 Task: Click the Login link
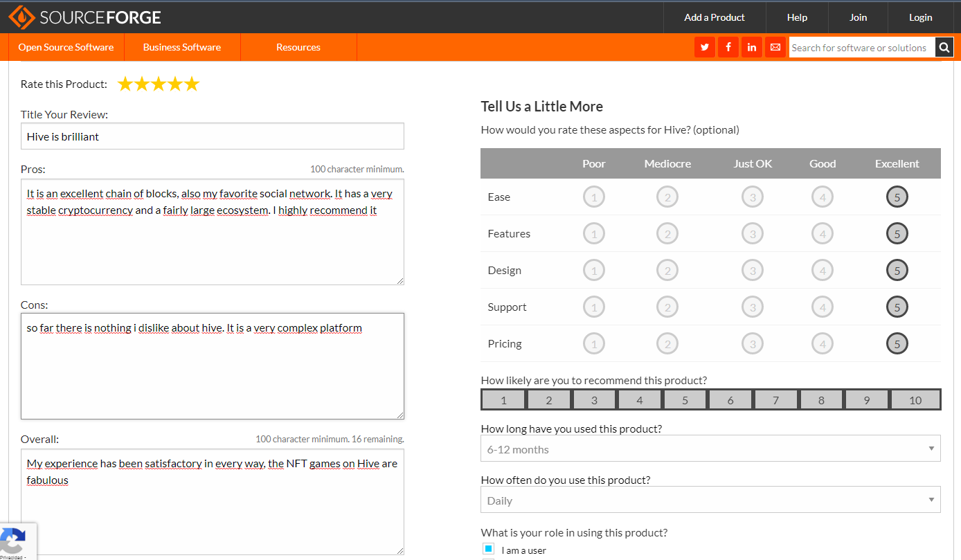[x=920, y=17]
